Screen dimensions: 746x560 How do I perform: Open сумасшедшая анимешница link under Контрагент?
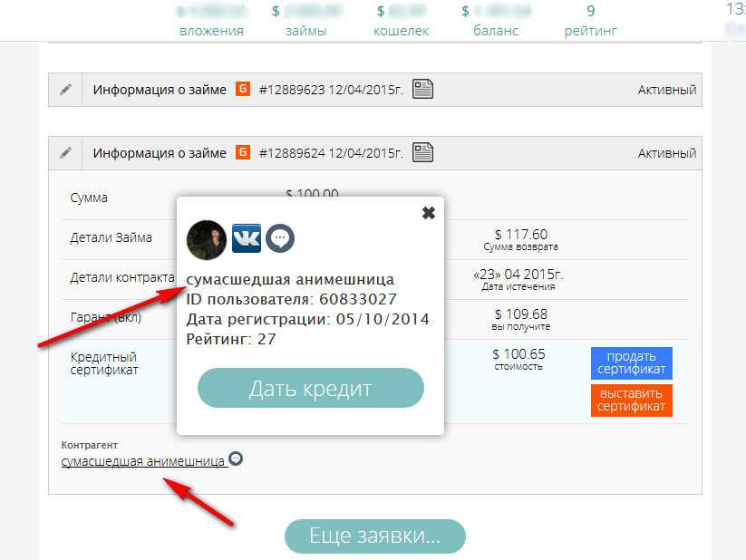143,461
